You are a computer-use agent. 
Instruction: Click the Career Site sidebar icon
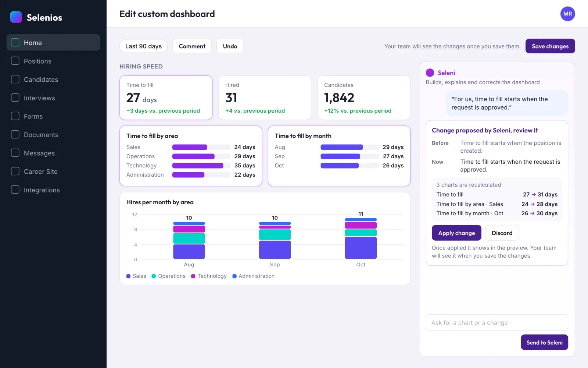(15, 171)
